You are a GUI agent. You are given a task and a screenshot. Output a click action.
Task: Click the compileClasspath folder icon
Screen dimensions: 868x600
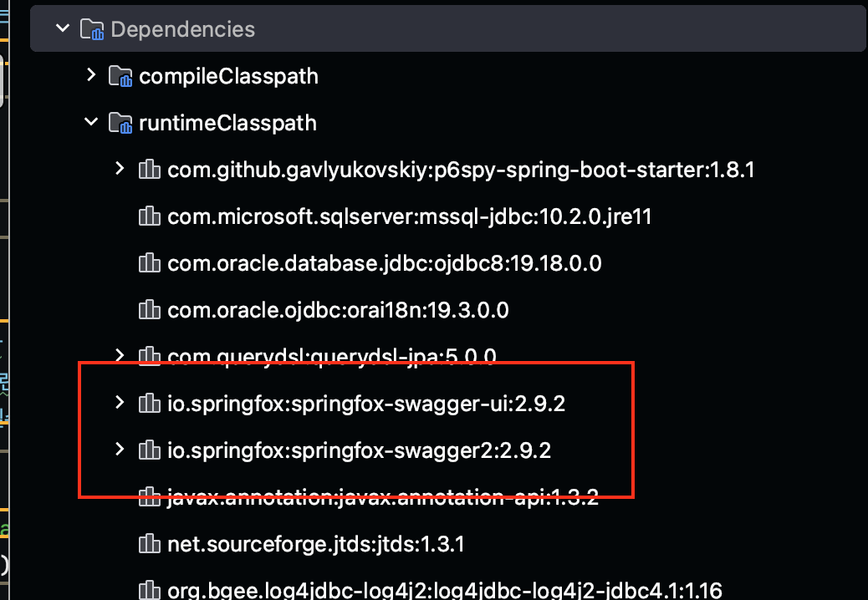point(120,76)
